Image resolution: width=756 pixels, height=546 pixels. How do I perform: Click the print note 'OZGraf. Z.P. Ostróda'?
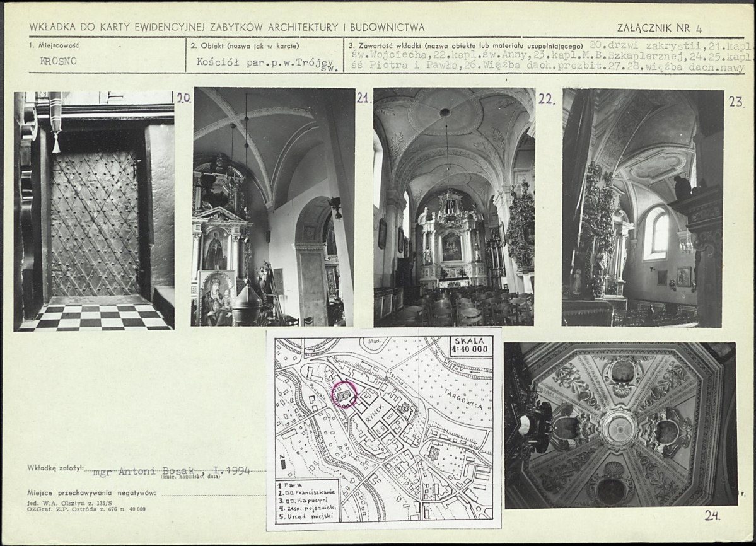pyautogui.click(x=62, y=509)
